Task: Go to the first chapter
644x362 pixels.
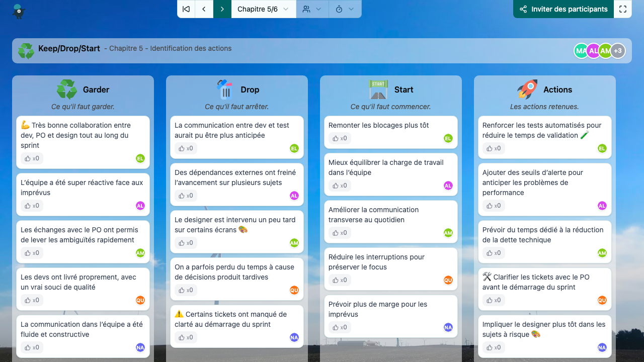Action: [186, 9]
